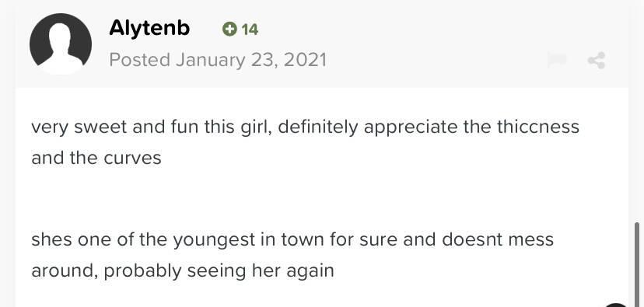Click the faded report flag icon
This screenshot has width=644, height=307.
pyautogui.click(x=557, y=61)
